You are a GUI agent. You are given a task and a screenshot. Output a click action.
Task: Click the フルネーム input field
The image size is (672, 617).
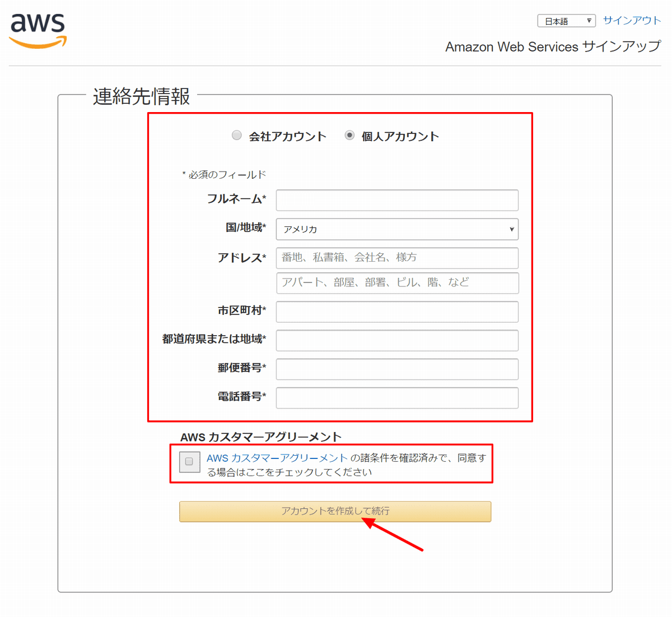[396, 200]
